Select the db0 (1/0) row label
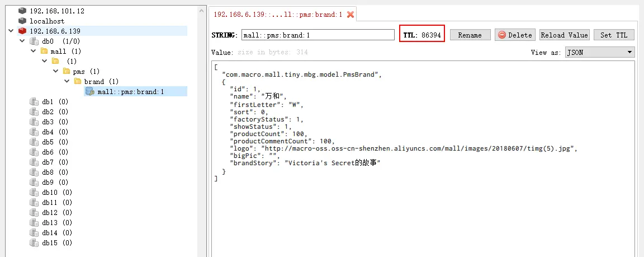The image size is (644, 257). coord(60,41)
